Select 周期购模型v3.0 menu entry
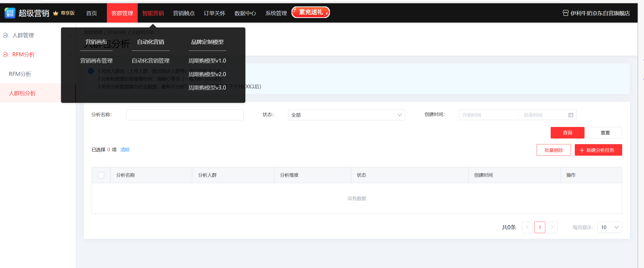Screen dimensions: 644x268 [x=207, y=88]
